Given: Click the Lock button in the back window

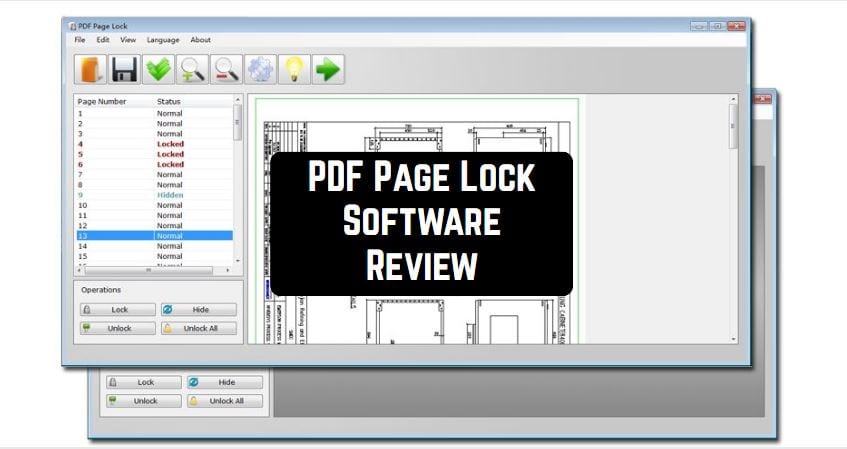Looking at the screenshot, I should (x=144, y=382).
